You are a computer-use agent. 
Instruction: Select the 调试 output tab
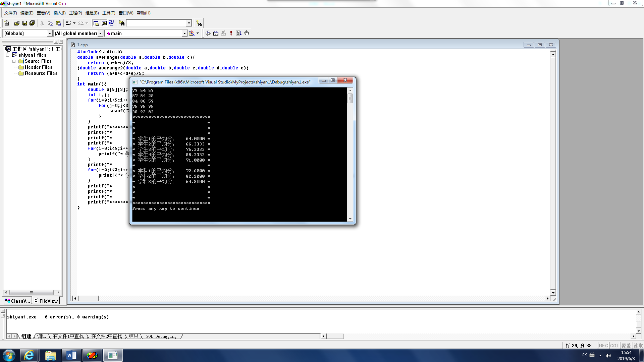pyautogui.click(x=42, y=336)
